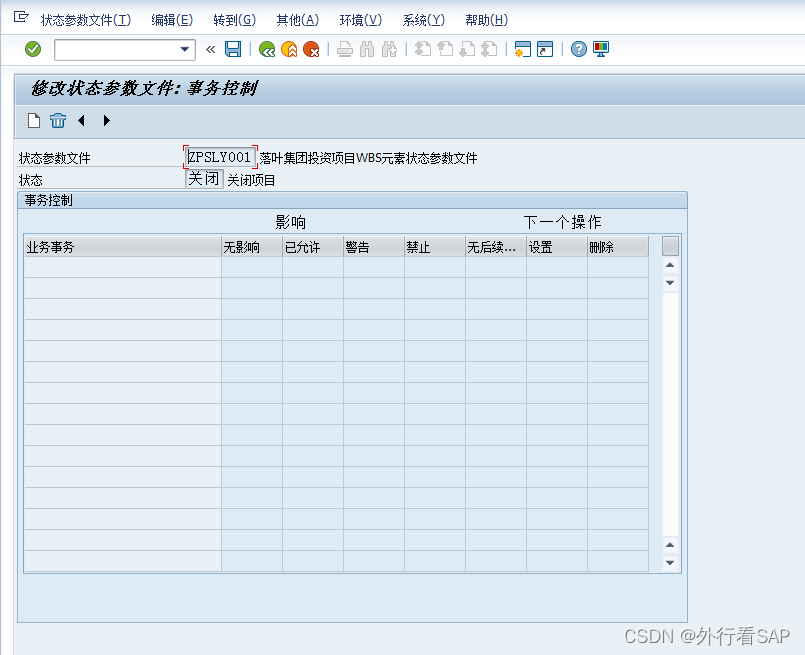Click the 警告 column header
This screenshot has height=655, width=805.
(x=374, y=247)
